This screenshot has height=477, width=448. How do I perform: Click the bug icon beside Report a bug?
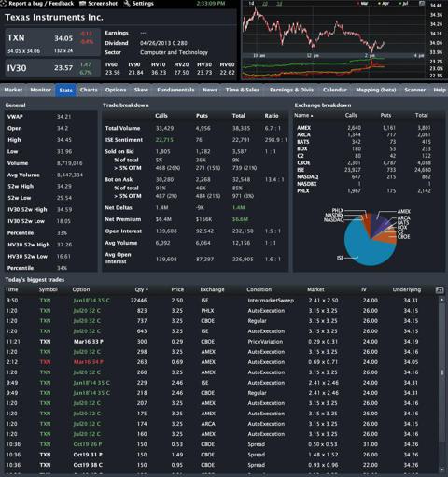pos(4,4)
